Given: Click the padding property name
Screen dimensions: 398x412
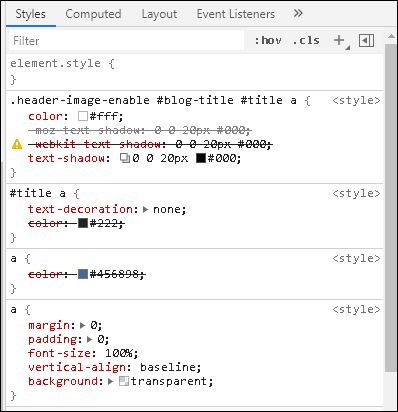Looking at the screenshot, I should tap(52, 339).
